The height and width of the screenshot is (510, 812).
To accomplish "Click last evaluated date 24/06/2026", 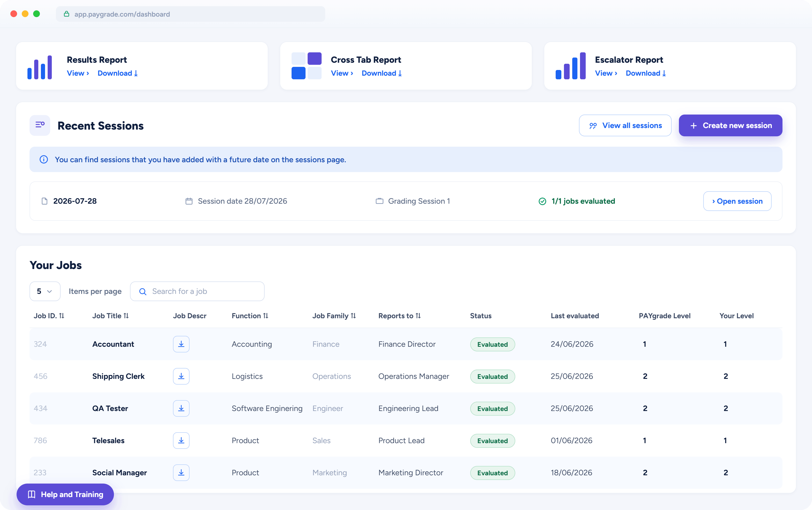I will tap(572, 344).
